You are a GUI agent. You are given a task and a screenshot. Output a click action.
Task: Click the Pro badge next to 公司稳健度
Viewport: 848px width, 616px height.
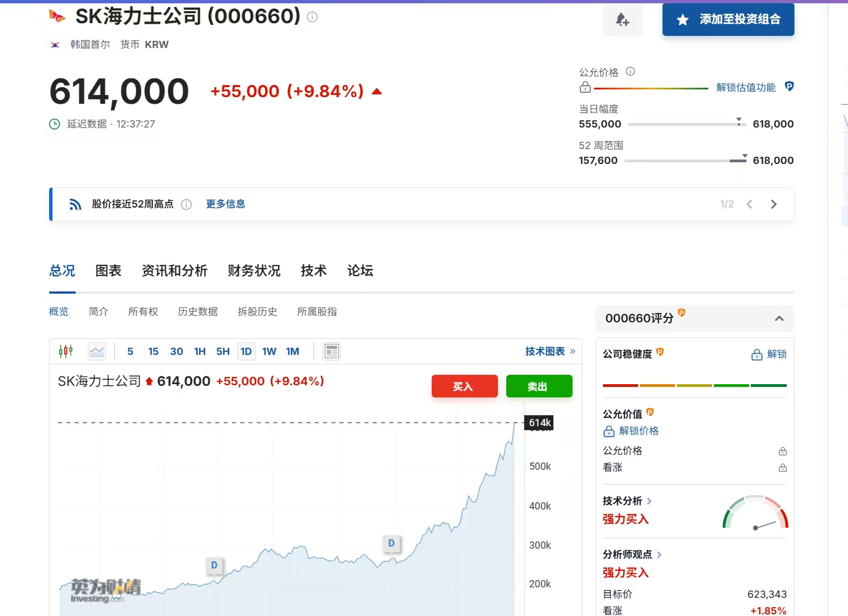660,352
